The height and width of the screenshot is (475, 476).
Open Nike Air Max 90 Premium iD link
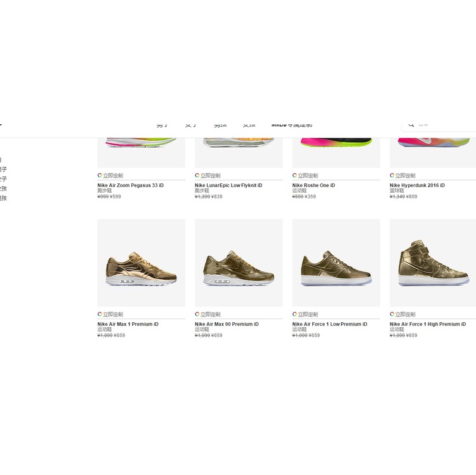(227, 324)
